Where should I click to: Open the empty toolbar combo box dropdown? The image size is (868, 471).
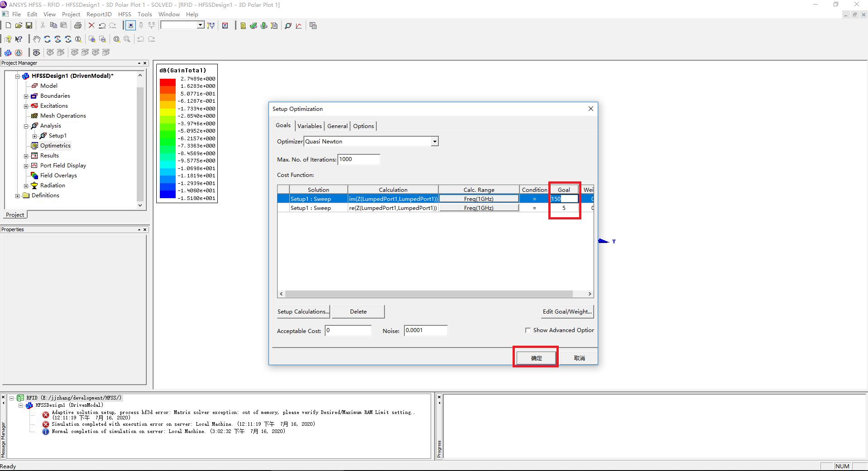coord(200,25)
